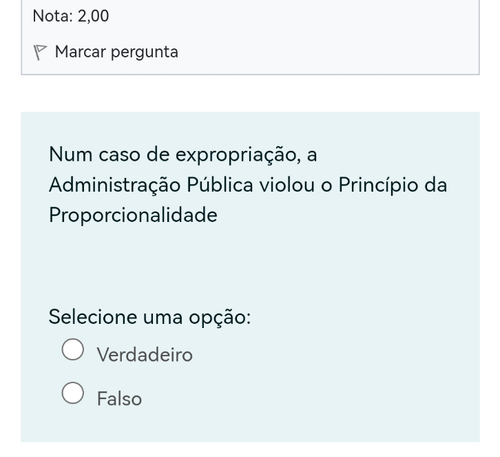
Task: Click the word Proporcionalidade in the question
Action: (133, 215)
